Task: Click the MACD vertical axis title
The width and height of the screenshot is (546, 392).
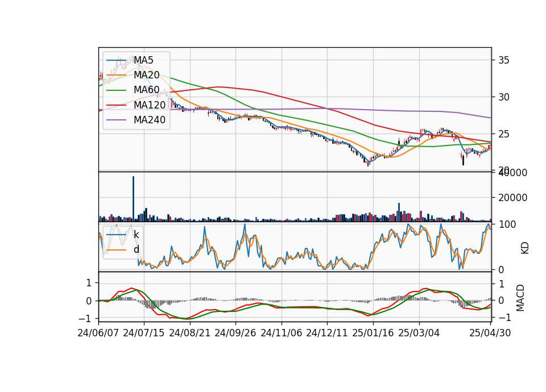Action: pos(520,298)
